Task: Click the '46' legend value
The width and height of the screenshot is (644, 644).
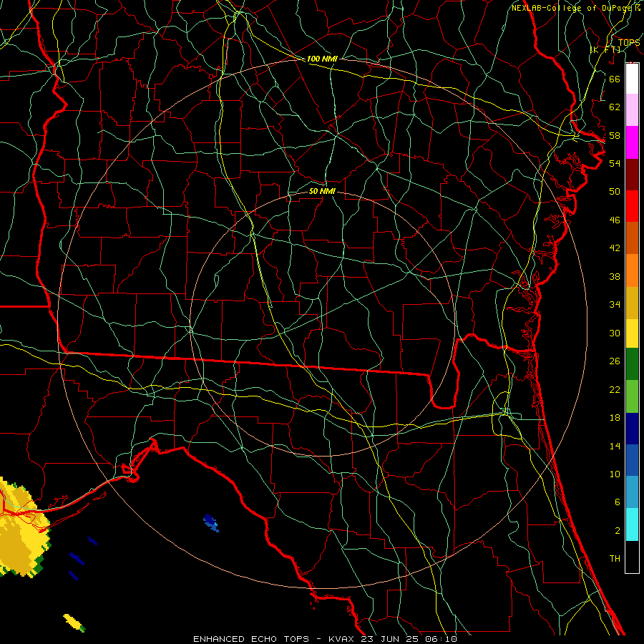Action: tap(615, 220)
